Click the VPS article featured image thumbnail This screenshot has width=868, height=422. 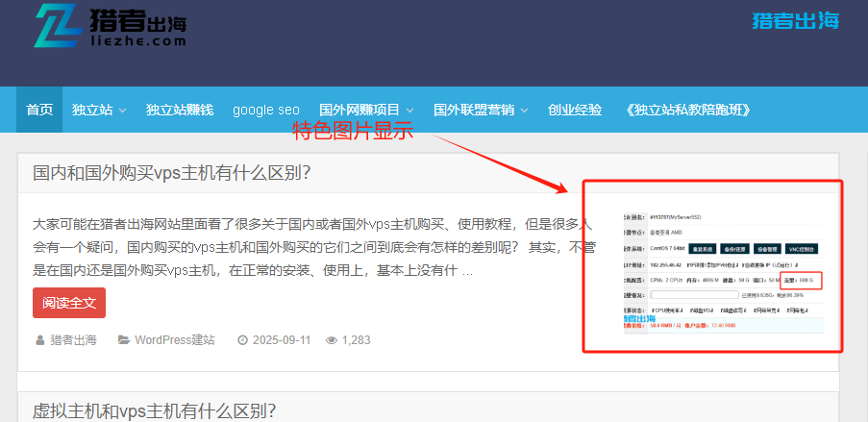coord(714,267)
